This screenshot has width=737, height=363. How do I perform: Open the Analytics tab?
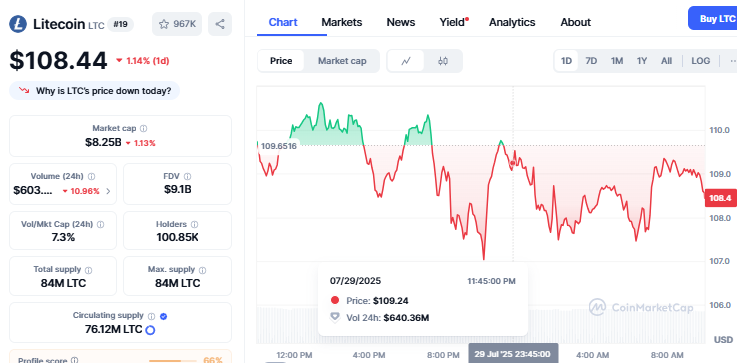click(512, 22)
